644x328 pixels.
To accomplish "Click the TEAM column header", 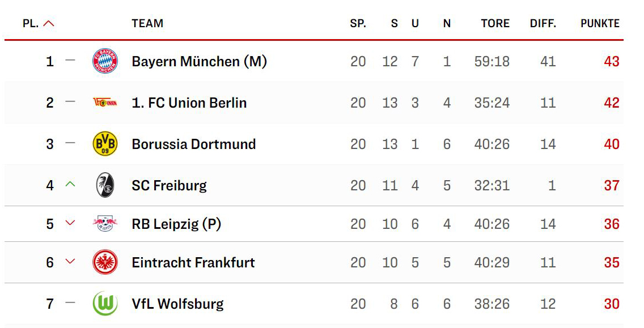I will coord(146,23).
